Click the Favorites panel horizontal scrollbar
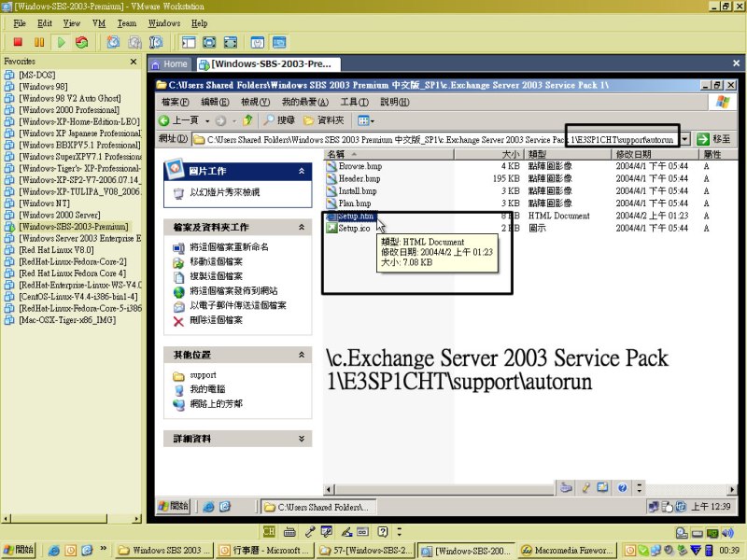747x560 pixels. (x=72, y=519)
